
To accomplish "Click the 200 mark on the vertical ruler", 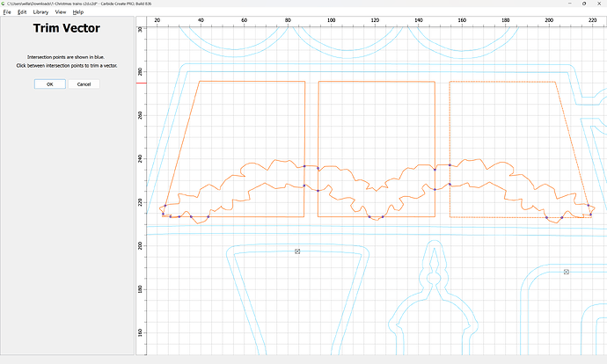I will (141, 245).
